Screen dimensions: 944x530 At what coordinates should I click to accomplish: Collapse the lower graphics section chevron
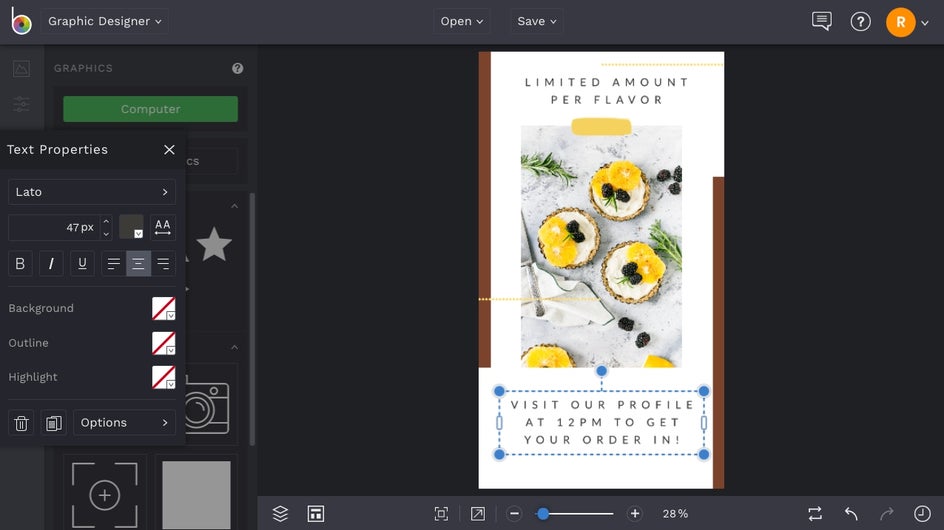[x=235, y=347]
